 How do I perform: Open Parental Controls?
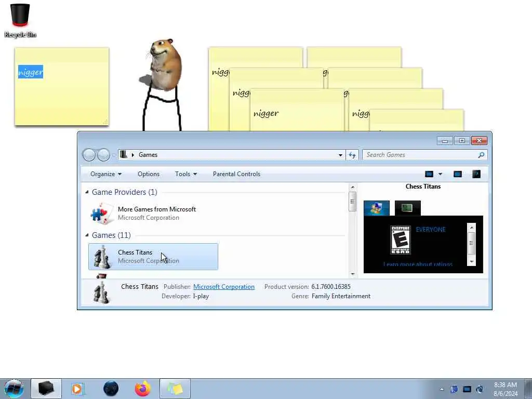(237, 174)
